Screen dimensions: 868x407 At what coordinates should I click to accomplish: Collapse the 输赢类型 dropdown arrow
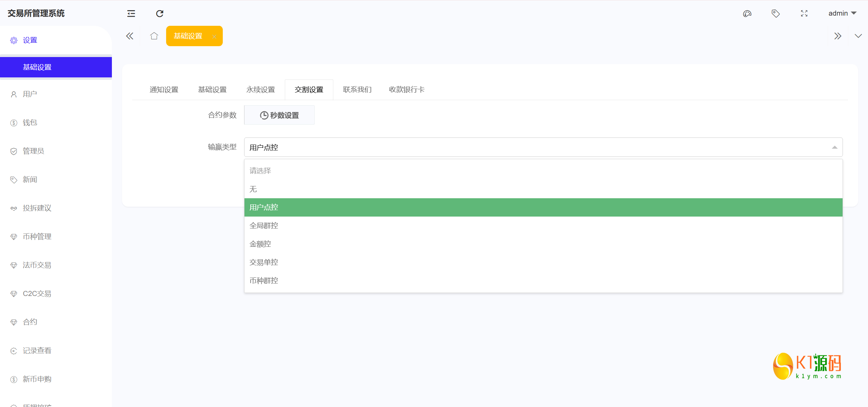(x=834, y=147)
